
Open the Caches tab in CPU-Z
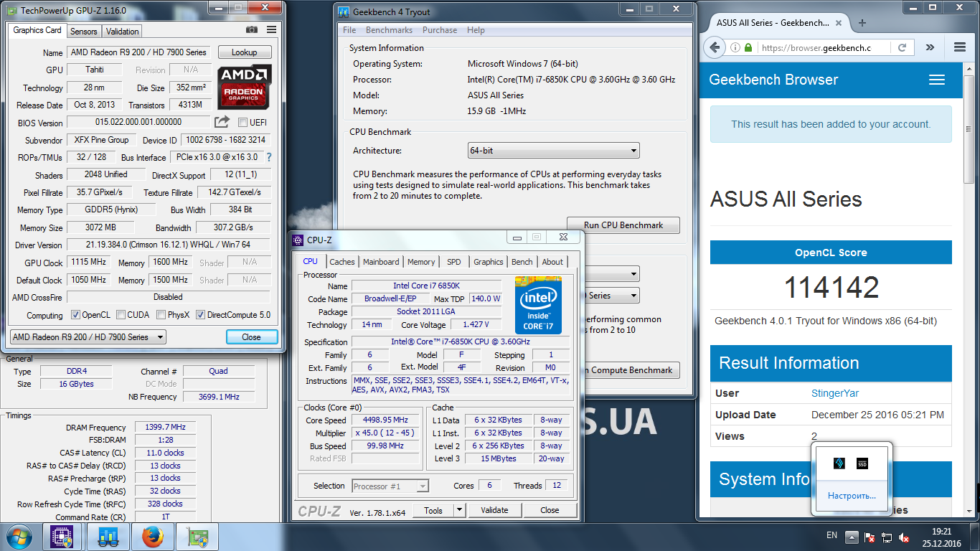tap(342, 262)
